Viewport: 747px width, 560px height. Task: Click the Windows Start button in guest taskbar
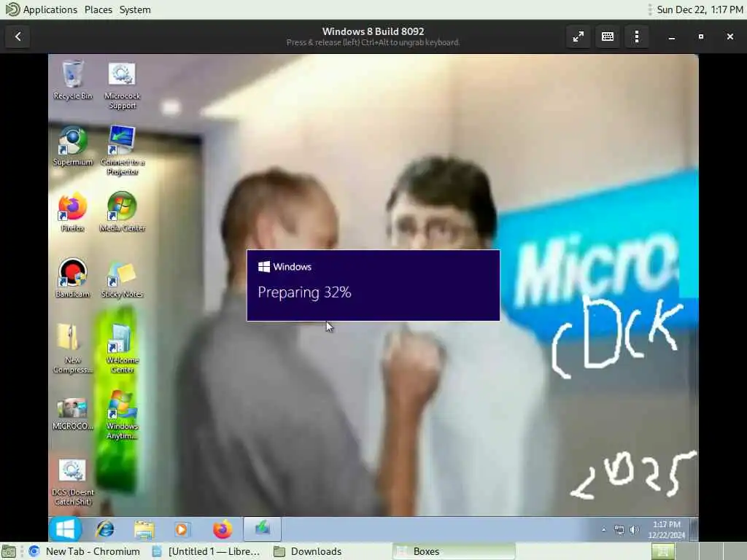tap(65, 529)
